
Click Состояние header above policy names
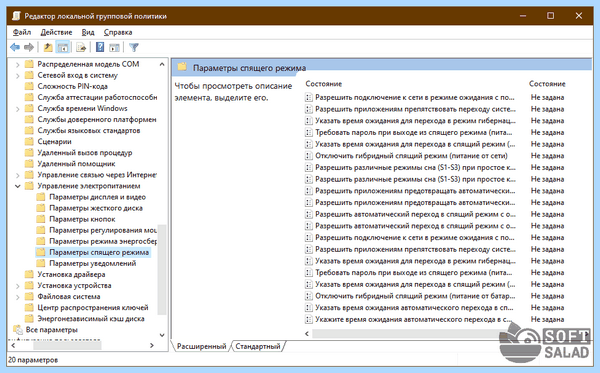coord(324,84)
